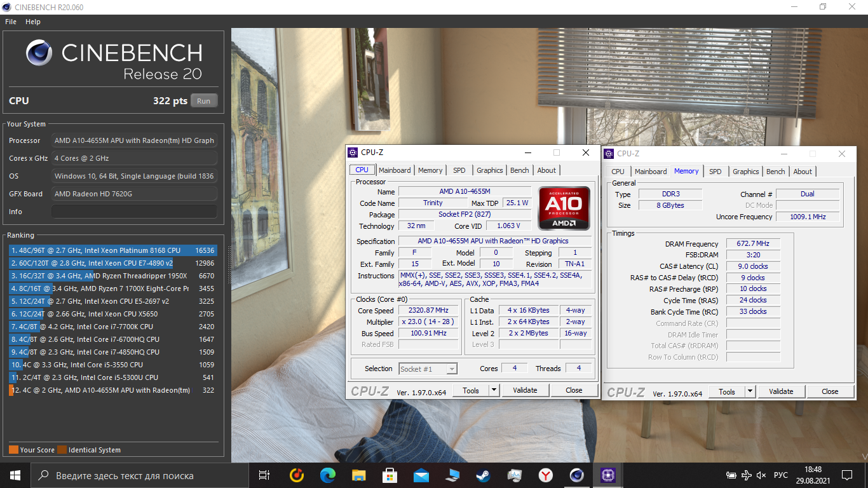
Task: Click the Uncore Frequency value 1009.1 MHz
Action: (808, 217)
